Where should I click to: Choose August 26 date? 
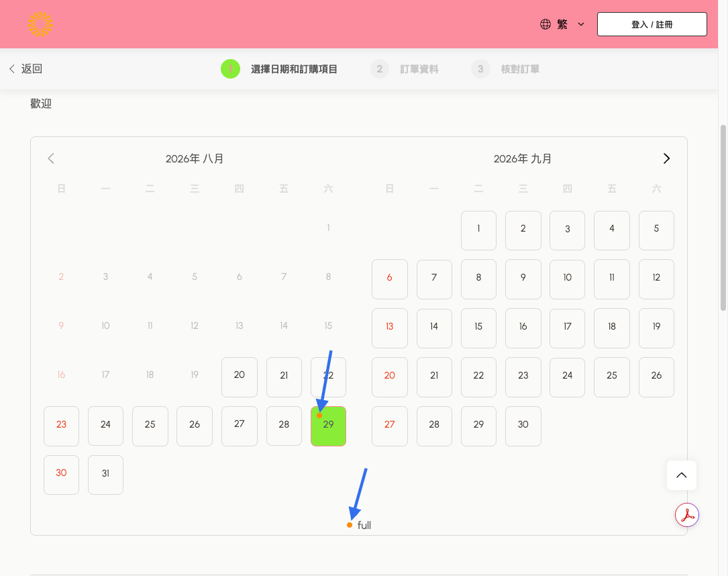pos(195,426)
